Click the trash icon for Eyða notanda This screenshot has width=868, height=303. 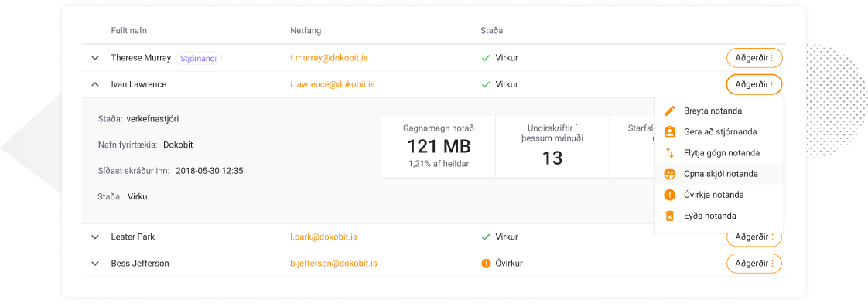pyautogui.click(x=669, y=216)
